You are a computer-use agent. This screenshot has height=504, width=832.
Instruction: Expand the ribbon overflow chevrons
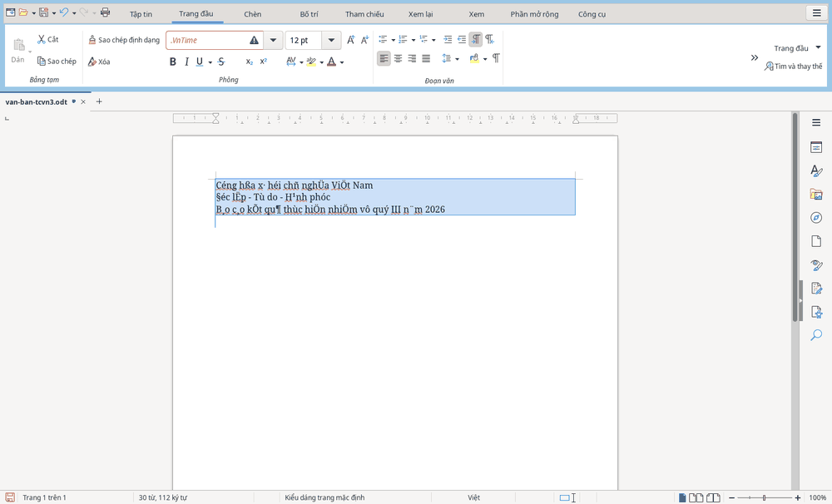click(755, 57)
